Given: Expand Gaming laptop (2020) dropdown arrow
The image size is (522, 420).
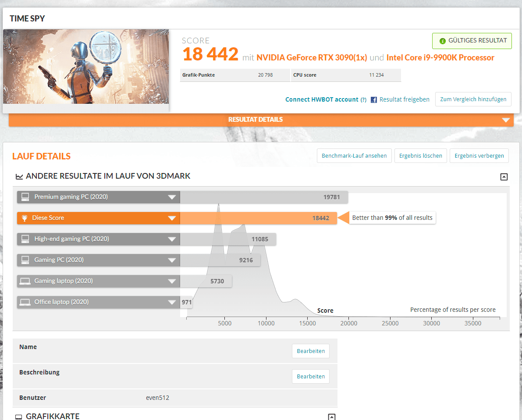Looking at the screenshot, I should tap(172, 281).
